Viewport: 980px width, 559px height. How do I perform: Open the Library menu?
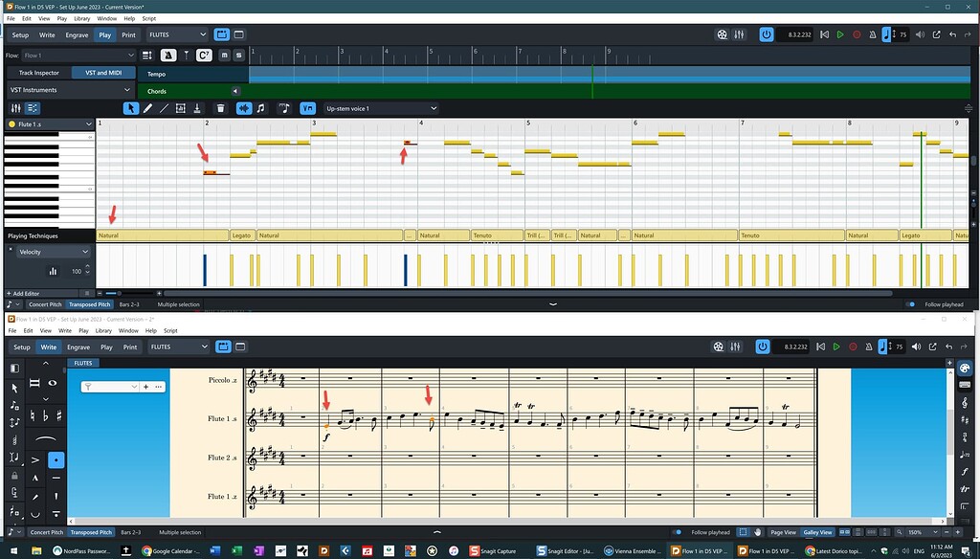pos(82,17)
